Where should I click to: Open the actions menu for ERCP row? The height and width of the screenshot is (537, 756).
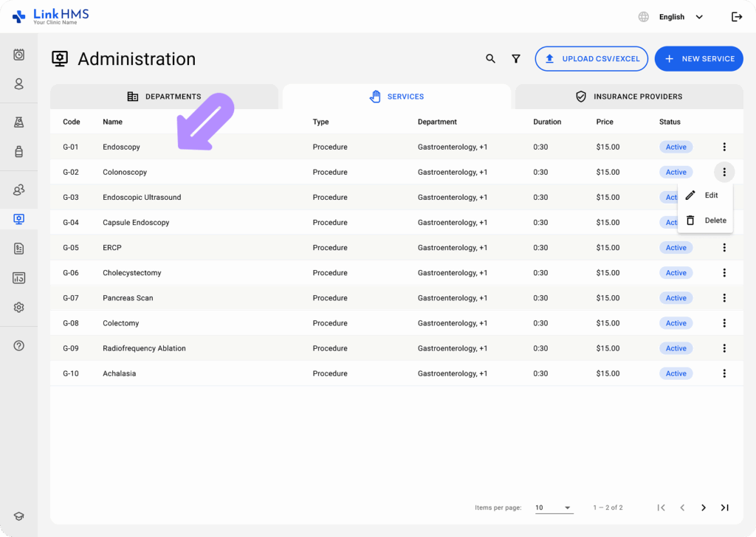click(x=724, y=247)
